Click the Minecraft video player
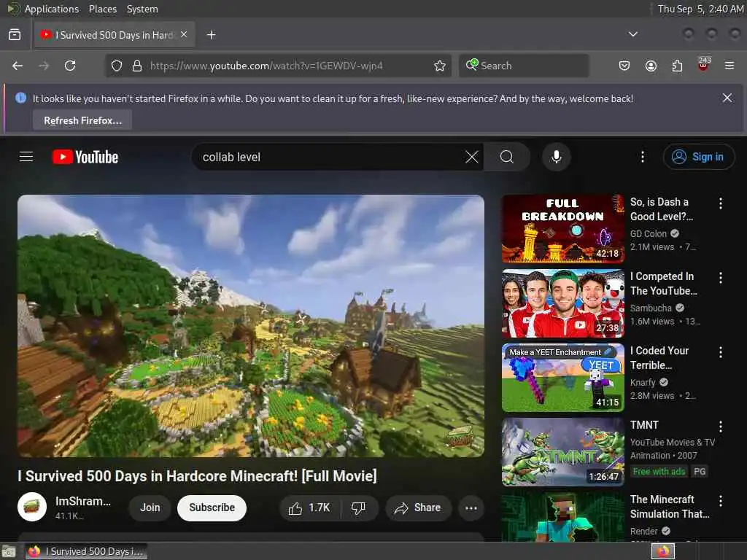This screenshot has width=747, height=560. (x=251, y=326)
